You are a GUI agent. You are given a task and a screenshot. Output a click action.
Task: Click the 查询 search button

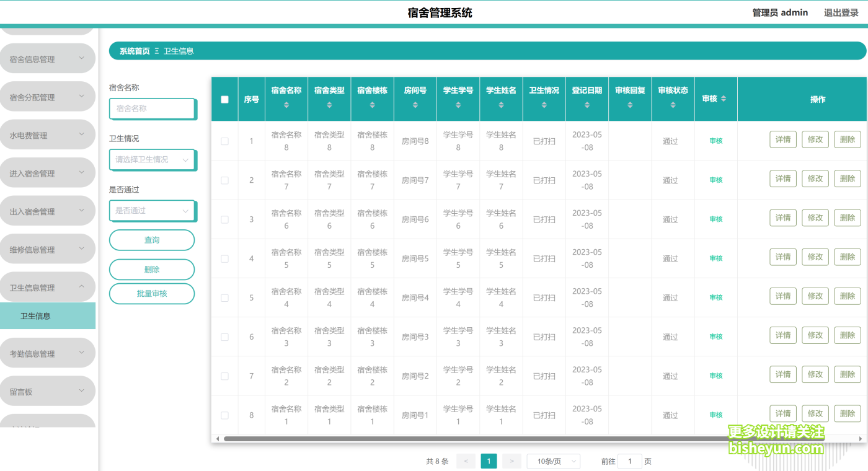tap(152, 240)
